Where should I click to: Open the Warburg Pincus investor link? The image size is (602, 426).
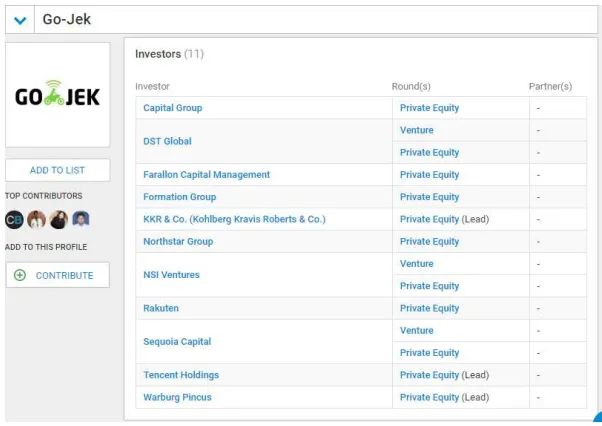(177, 397)
